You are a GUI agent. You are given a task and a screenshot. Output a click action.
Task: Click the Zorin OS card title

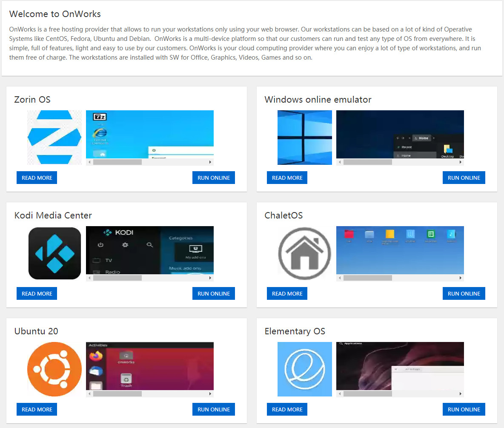click(x=32, y=99)
